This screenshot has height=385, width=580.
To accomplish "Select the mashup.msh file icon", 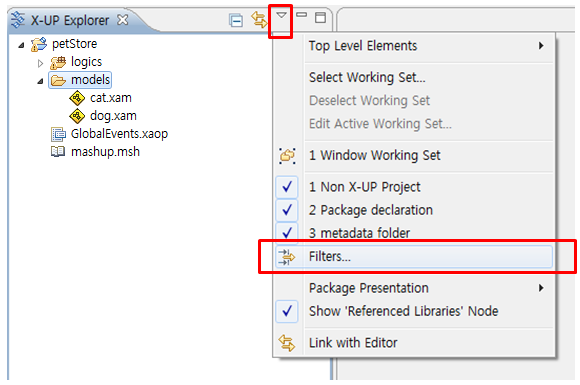I will tap(58, 152).
